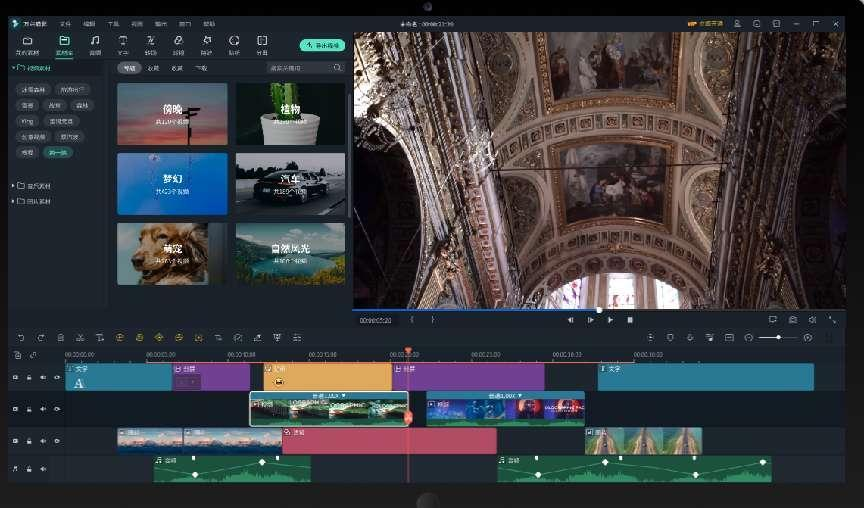Expand the third folder in the left tree
Screen dimensions: 864x508
pyautogui.click(x=14, y=201)
